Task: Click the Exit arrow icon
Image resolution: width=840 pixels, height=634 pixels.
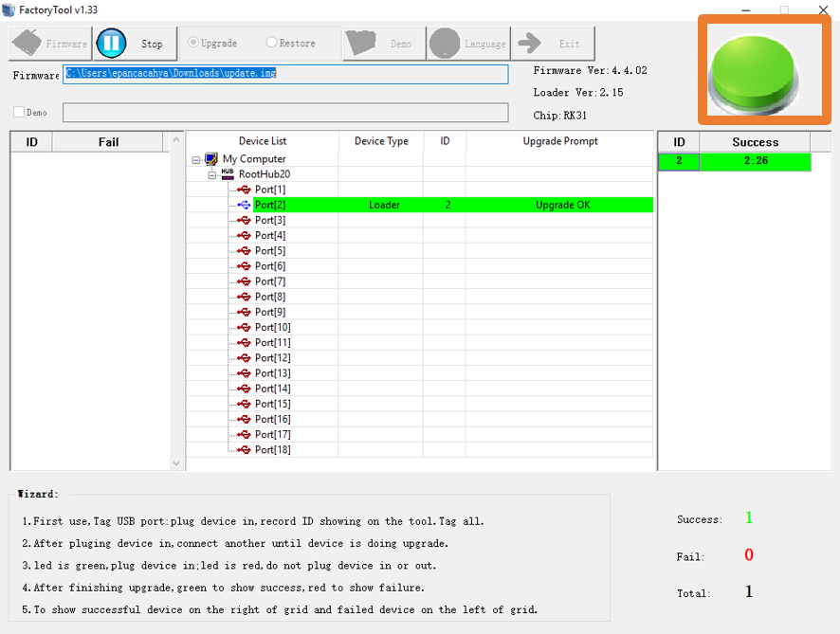Action: click(529, 43)
